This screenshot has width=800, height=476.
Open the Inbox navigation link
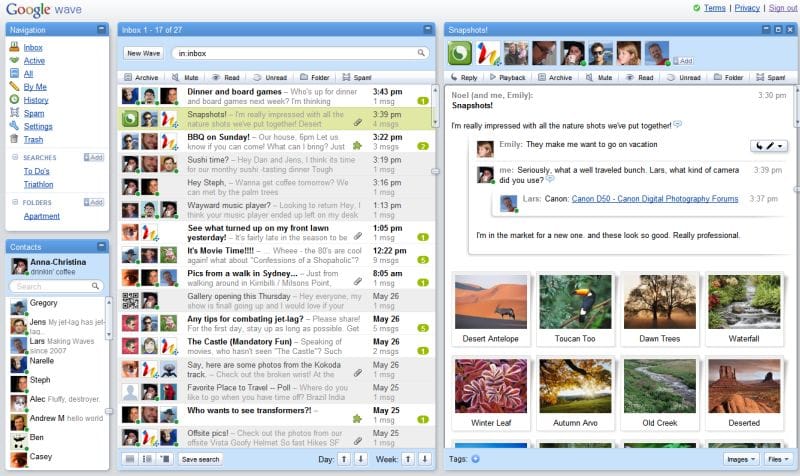[x=33, y=47]
